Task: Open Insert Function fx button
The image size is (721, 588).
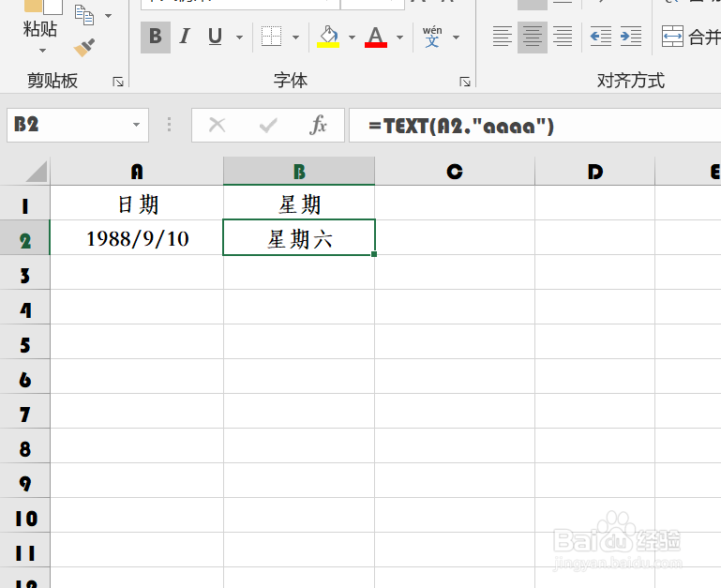Action: [x=318, y=125]
